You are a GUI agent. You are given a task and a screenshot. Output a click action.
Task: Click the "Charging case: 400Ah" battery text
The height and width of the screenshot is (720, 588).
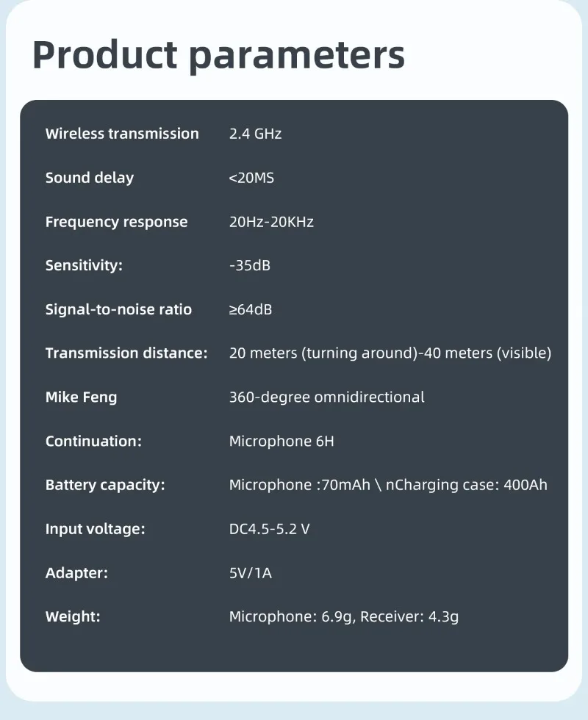(x=475, y=486)
